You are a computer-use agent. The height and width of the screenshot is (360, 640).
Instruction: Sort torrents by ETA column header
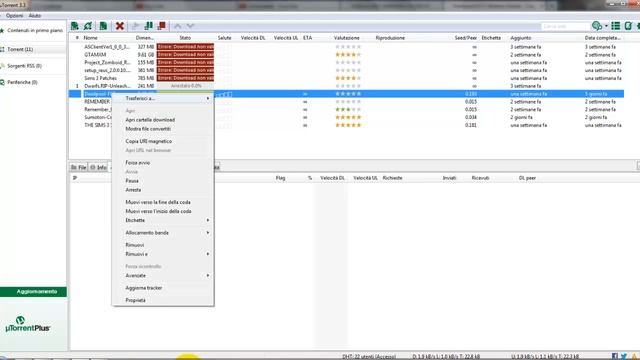pyautogui.click(x=308, y=38)
